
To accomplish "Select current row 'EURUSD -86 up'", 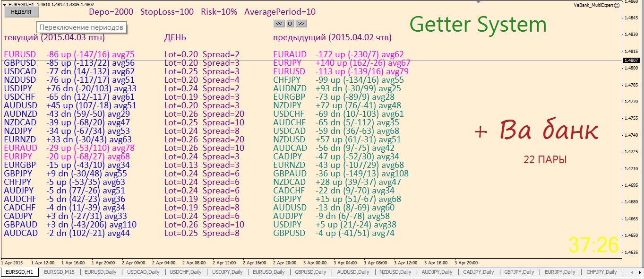I will tap(69, 54).
